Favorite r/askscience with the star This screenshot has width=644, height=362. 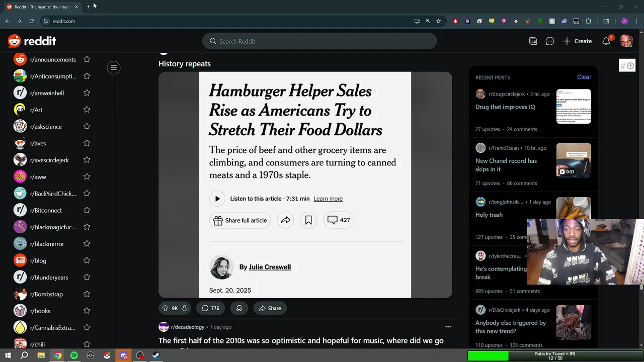[x=87, y=126]
